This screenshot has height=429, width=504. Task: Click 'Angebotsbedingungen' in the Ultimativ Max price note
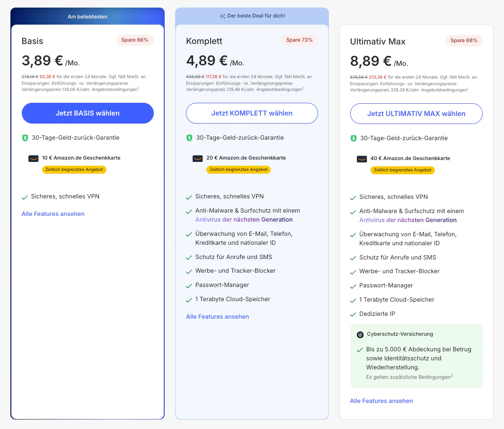coord(444,90)
